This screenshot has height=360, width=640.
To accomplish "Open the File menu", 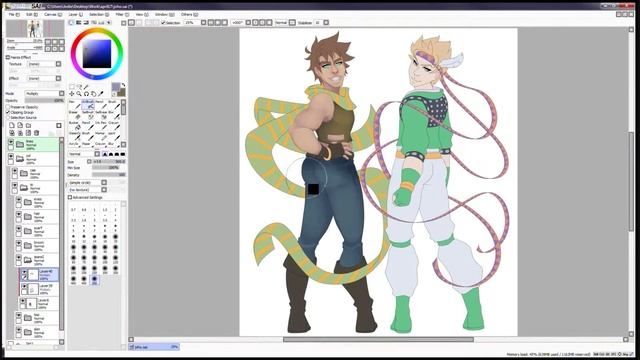I will [14, 15].
